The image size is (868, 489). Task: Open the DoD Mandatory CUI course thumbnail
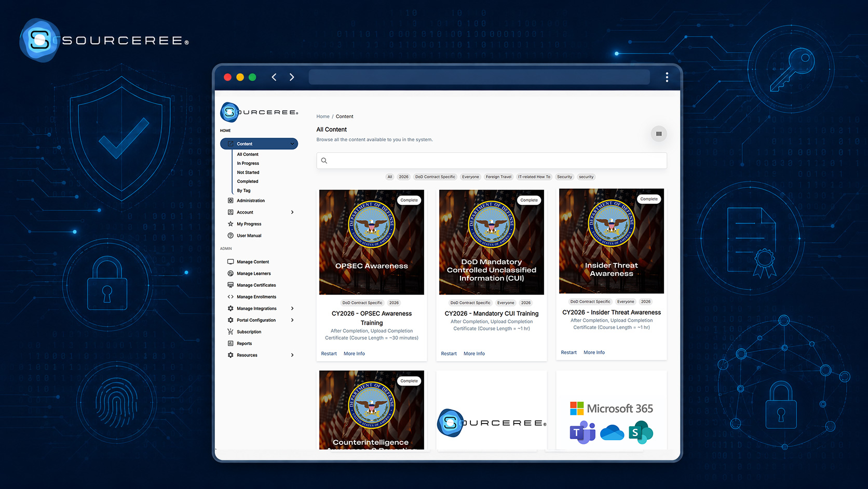tap(492, 242)
